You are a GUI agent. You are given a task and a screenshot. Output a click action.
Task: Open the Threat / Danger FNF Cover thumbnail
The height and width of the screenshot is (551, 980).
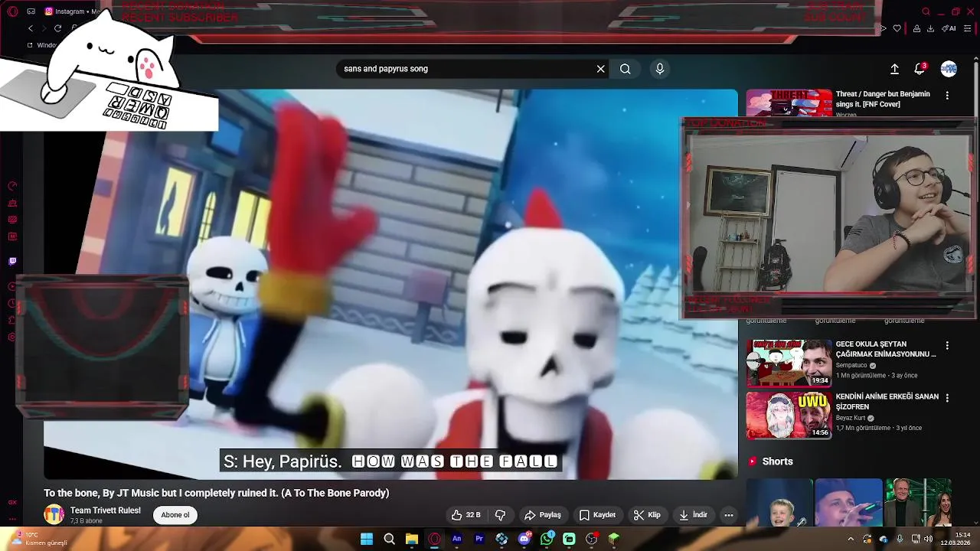pos(789,103)
